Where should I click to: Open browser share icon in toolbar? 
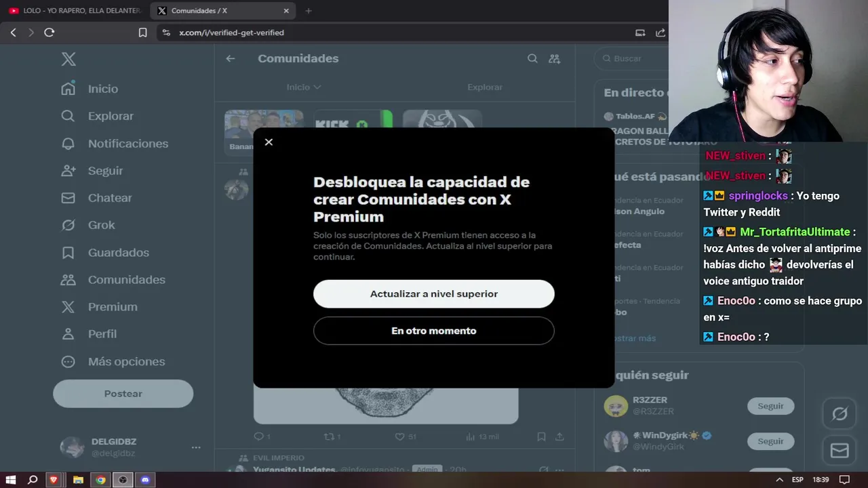pos(660,33)
